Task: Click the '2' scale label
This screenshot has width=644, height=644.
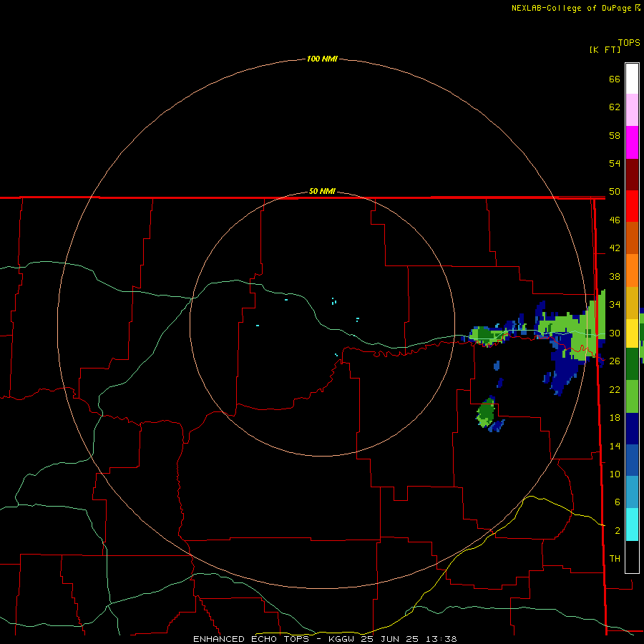Action: point(617,531)
